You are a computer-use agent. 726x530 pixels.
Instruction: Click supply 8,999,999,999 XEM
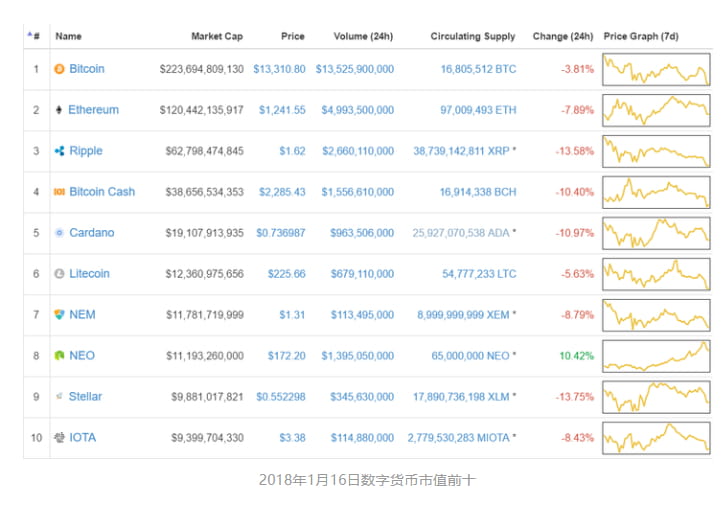click(463, 315)
